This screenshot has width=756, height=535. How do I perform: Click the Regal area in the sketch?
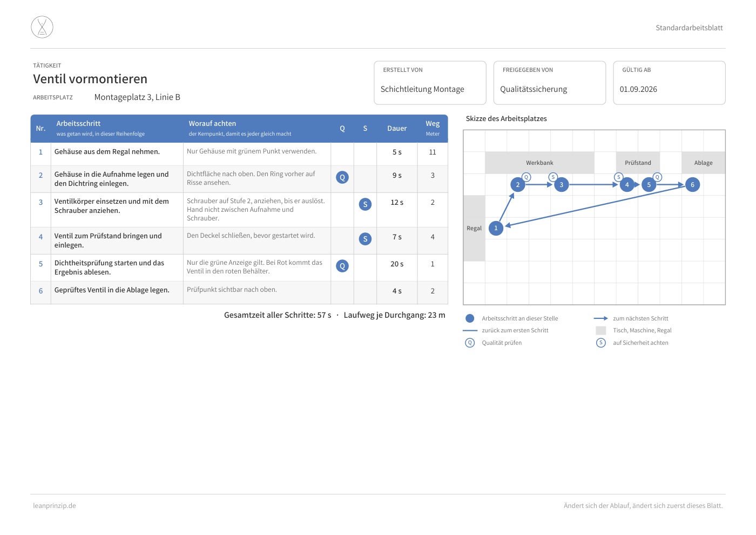[474, 228]
